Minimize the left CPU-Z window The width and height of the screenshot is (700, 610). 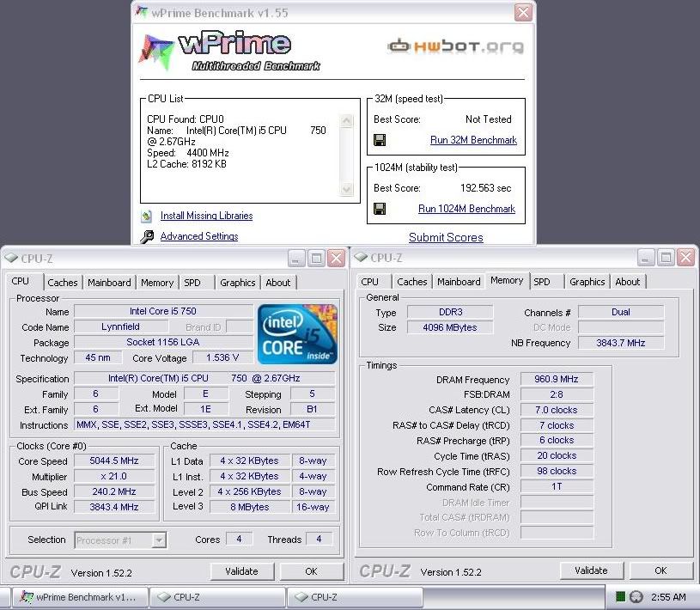(296, 258)
